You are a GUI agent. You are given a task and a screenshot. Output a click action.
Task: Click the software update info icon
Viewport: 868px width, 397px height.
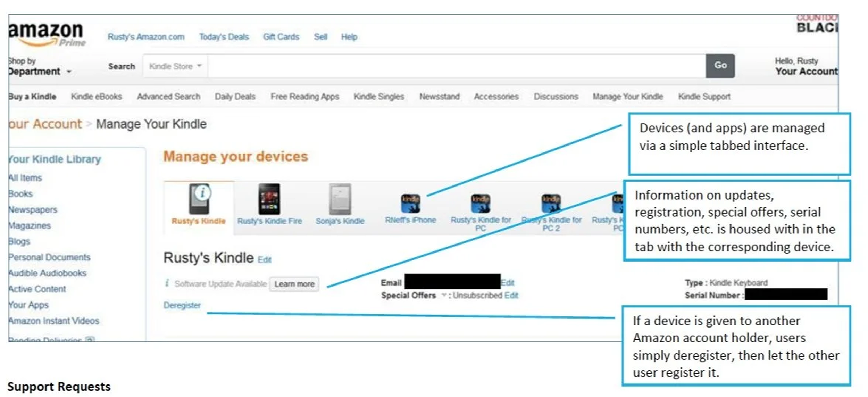(168, 283)
